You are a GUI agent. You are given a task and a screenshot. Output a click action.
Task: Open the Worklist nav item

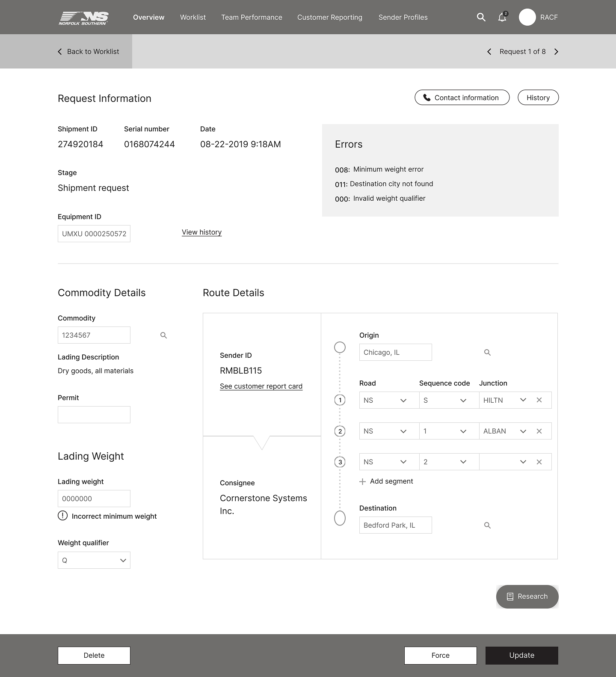(193, 17)
